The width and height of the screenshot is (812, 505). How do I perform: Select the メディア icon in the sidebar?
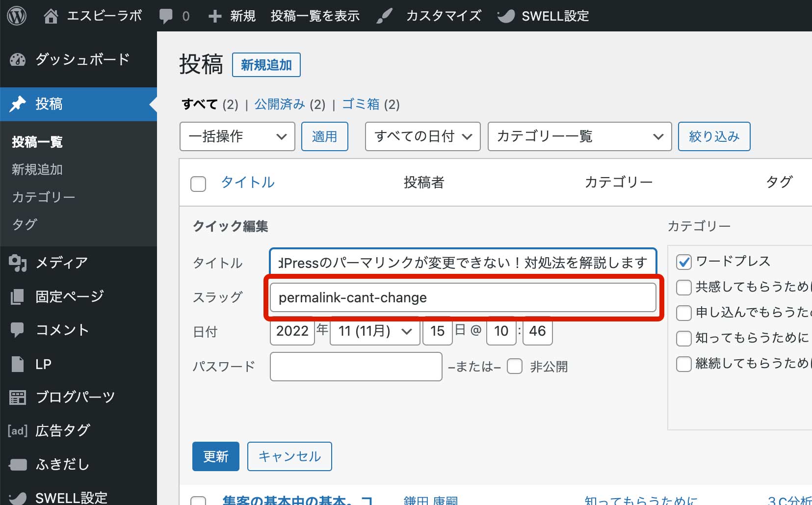point(18,263)
